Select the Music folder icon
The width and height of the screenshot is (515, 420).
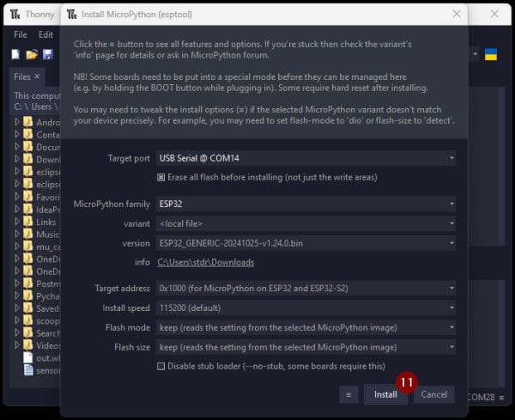[27, 234]
